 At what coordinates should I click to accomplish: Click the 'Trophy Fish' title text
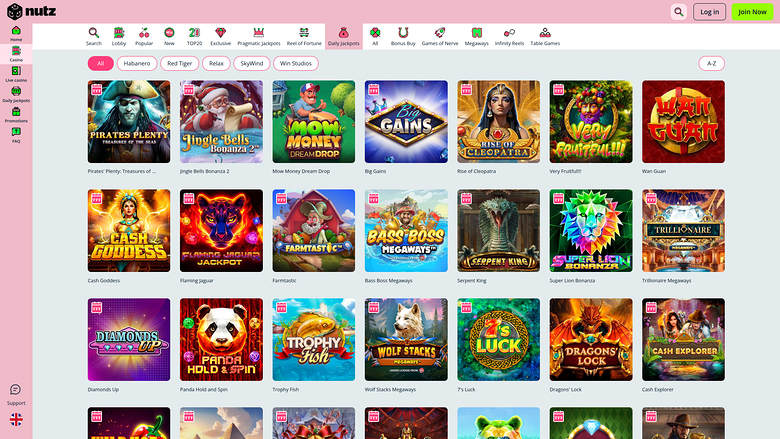(x=286, y=389)
